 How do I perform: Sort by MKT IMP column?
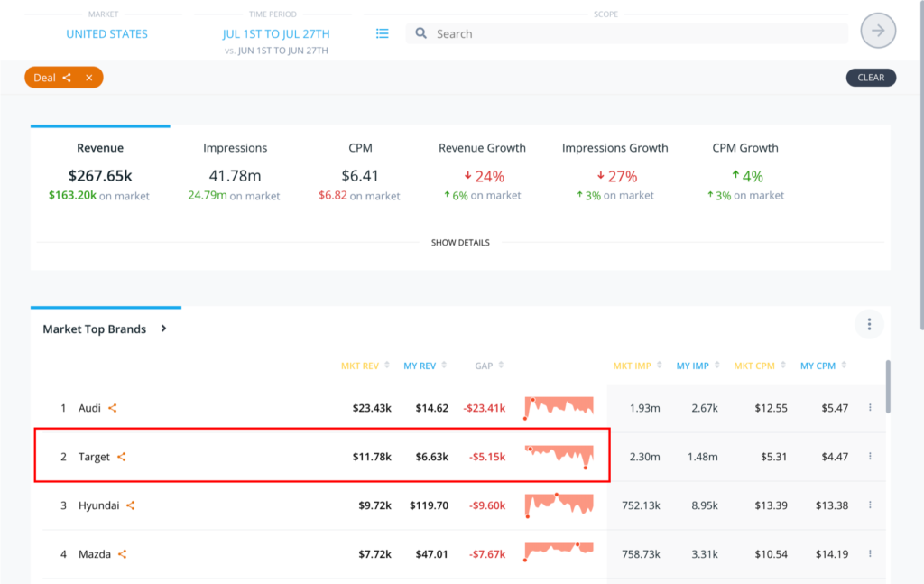638,366
